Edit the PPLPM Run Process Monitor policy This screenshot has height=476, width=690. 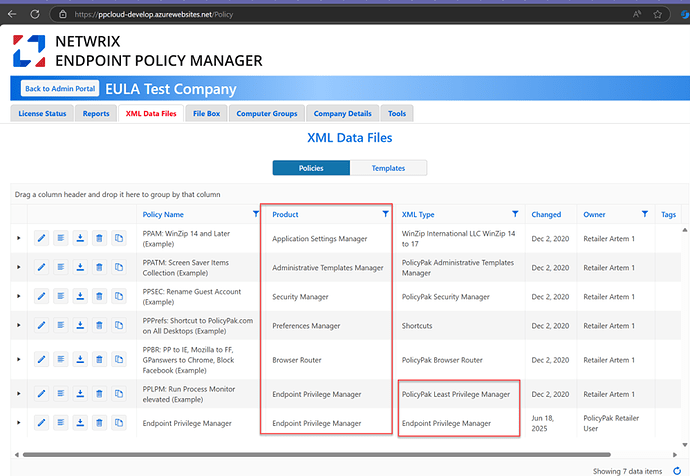pos(42,394)
